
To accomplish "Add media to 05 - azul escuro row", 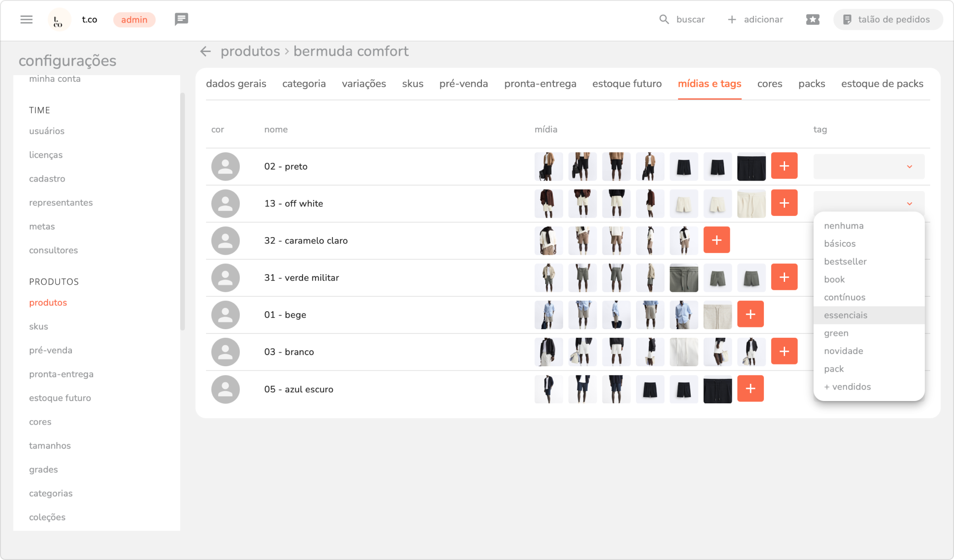I will click(x=750, y=388).
